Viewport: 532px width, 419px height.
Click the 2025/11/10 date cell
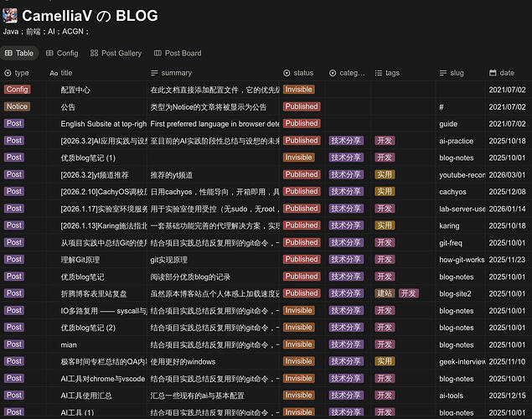pos(508,362)
